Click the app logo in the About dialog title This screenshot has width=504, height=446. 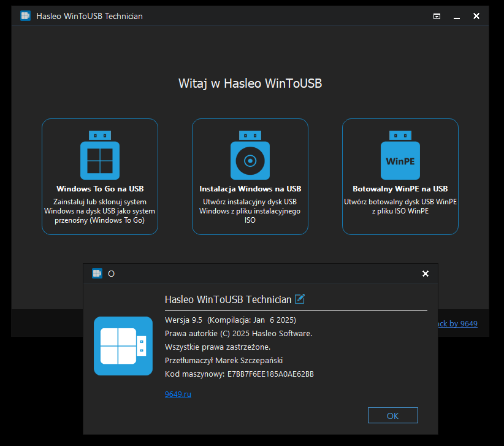click(97, 274)
